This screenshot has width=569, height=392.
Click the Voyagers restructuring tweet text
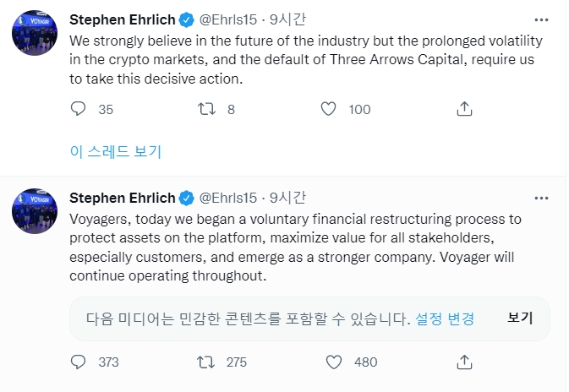click(296, 247)
